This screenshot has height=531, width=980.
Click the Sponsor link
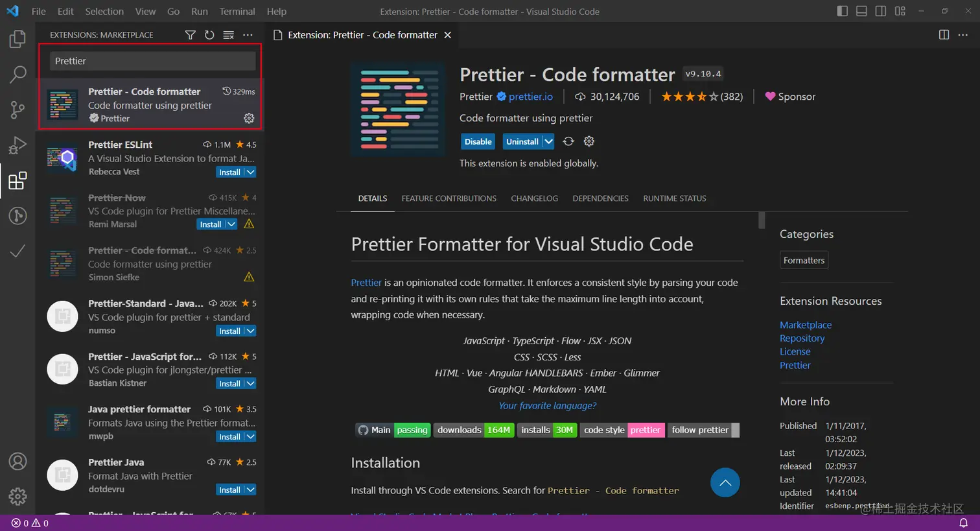point(790,97)
